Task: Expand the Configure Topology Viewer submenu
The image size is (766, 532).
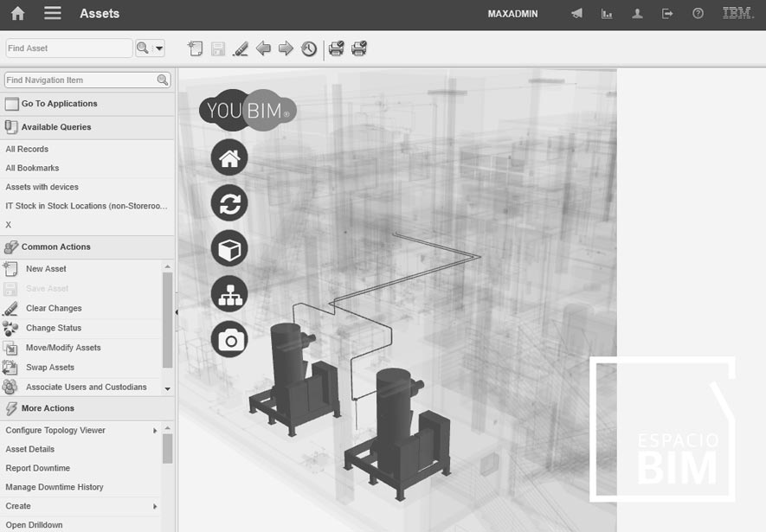Action: [x=155, y=430]
